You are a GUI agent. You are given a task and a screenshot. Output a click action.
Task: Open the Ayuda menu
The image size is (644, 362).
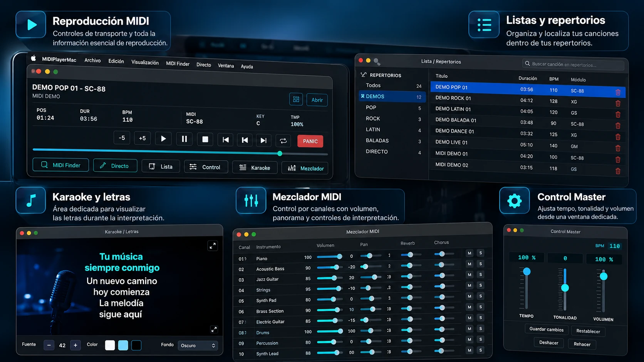pyautogui.click(x=247, y=66)
